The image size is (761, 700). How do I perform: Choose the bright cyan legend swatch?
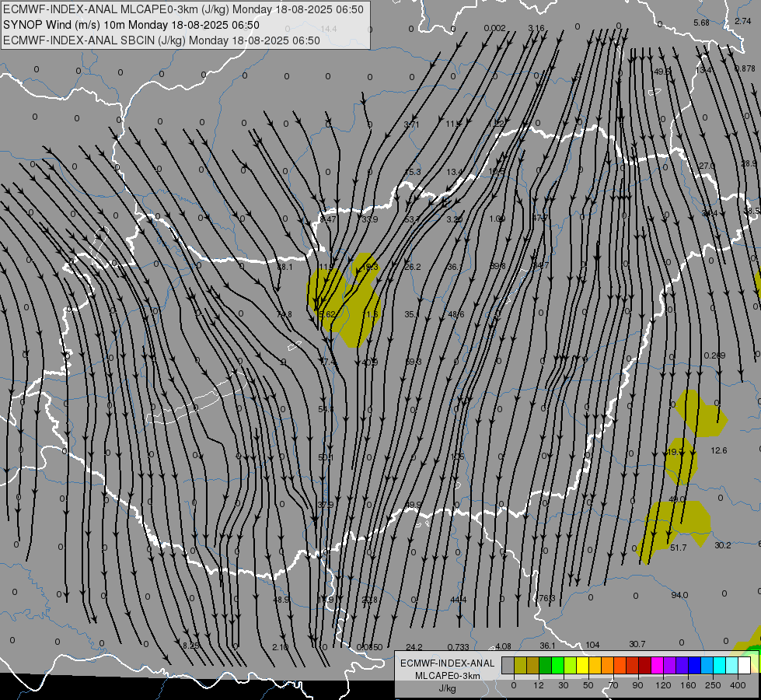719,666
